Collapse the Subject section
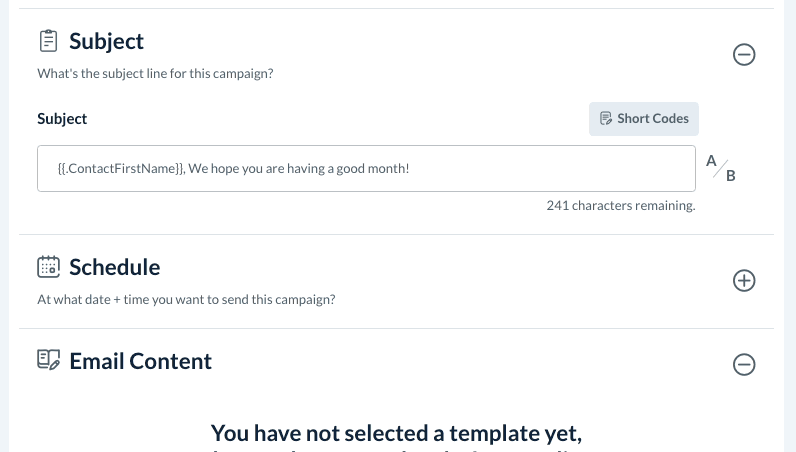 point(744,55)
